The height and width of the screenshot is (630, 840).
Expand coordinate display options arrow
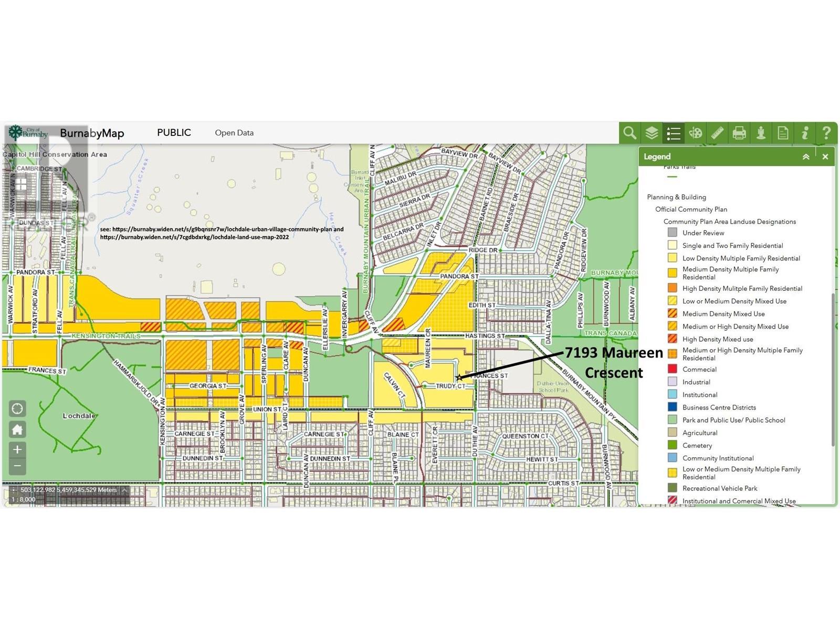(x=124, y=490)
